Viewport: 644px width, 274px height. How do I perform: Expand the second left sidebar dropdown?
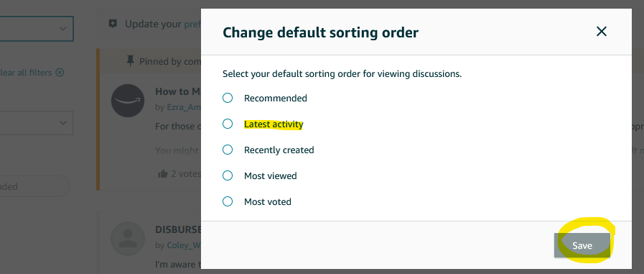click(63, 122)
